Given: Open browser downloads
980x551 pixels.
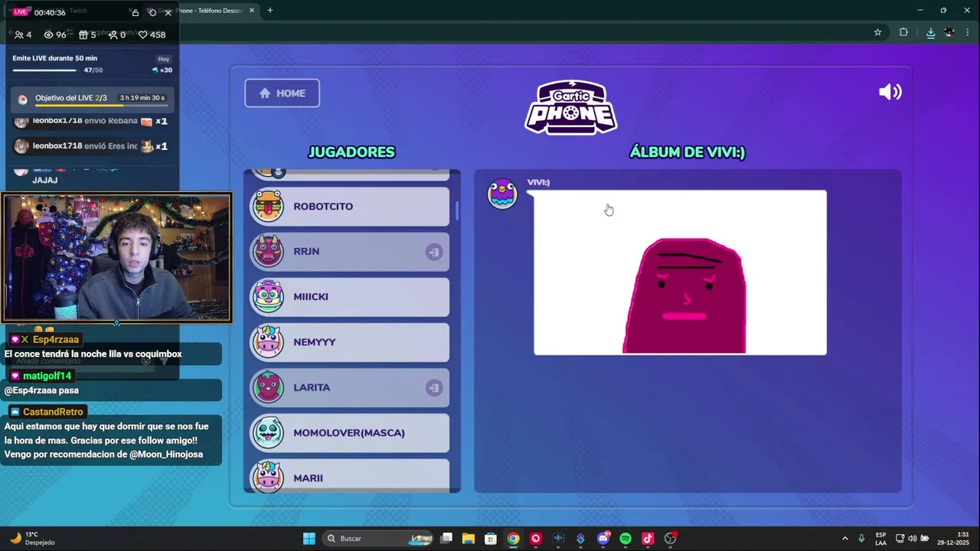Looking at the screenshot, I should [x=930, y=32].
